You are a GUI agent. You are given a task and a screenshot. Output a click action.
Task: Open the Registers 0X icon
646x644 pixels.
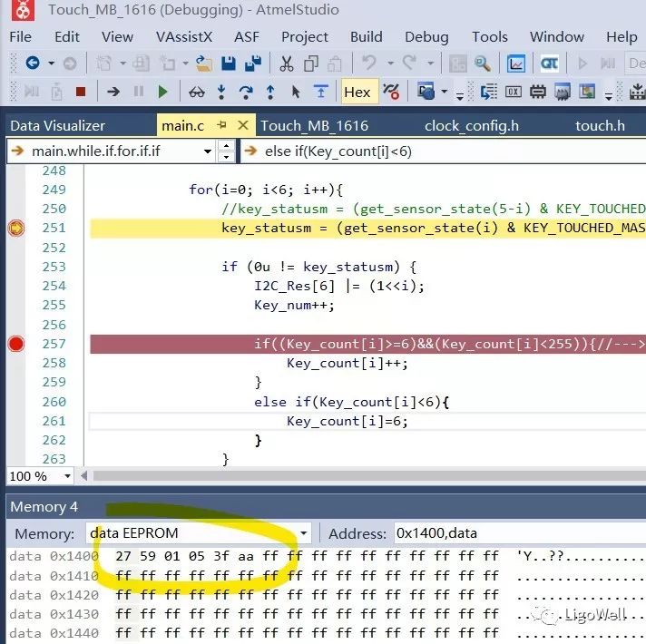514,92
